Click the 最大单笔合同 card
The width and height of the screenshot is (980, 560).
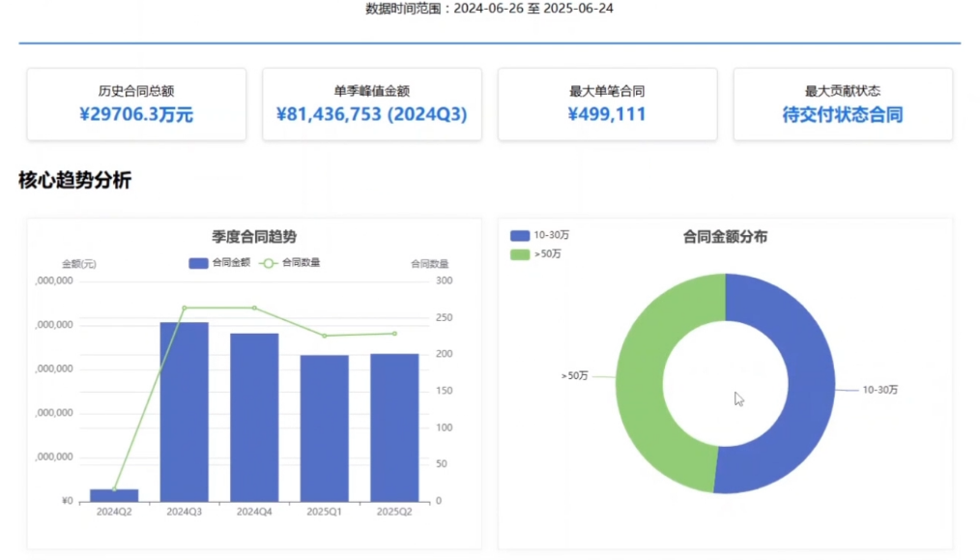coord(607,104)
